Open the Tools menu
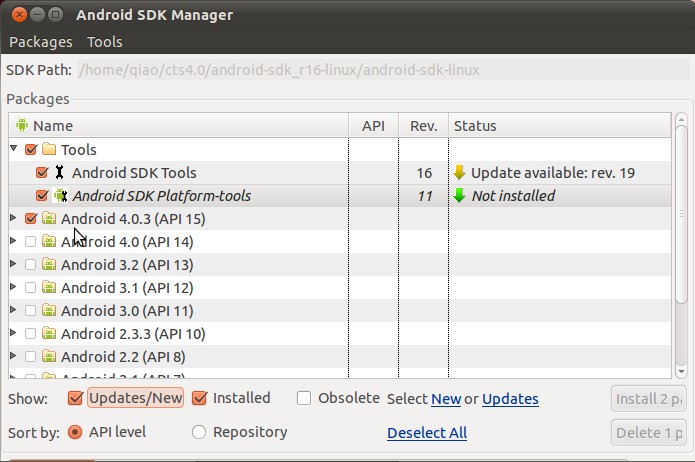695x462 pixels. (x=105, y=42)
